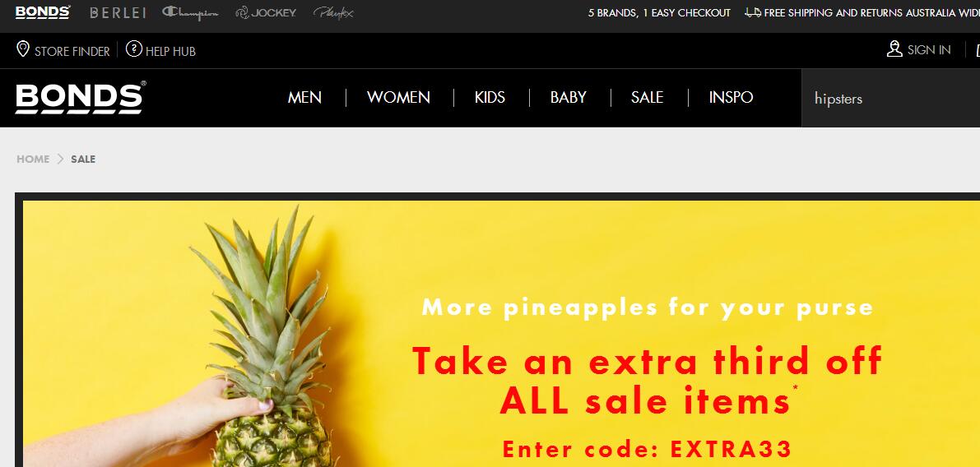Click the Playtex brand logo
The image size is (980, 467).
pyautogui.click(x=334, y=12)
